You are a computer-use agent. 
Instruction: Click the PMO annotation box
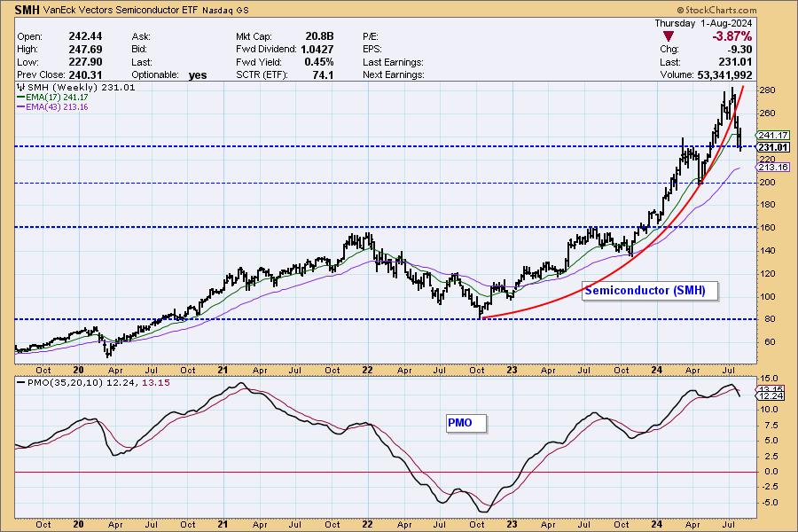[x=466, y=423]
